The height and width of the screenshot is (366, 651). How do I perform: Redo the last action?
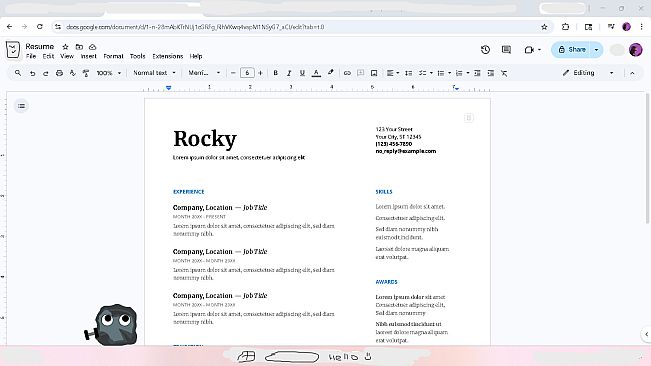pos(46,73)
